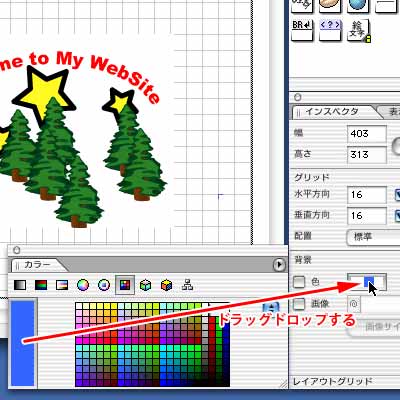The height and width of the screenshot is (400, 400).
Task: Select the カラー palette tab
Action: tap(37, 265)
